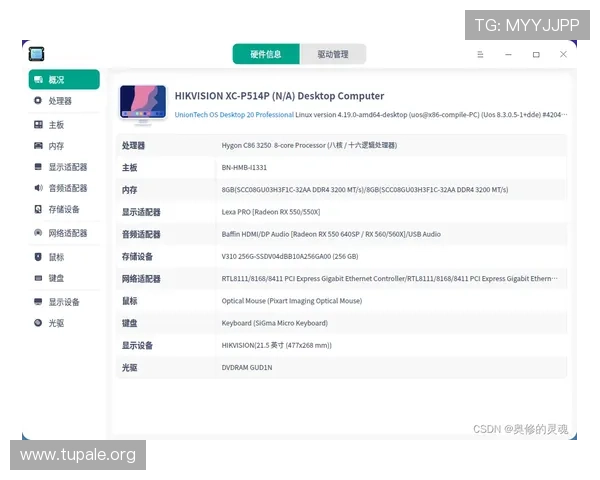Click the RTL8111/8168/8411 Ethernet Controller value

click(390, 279)
